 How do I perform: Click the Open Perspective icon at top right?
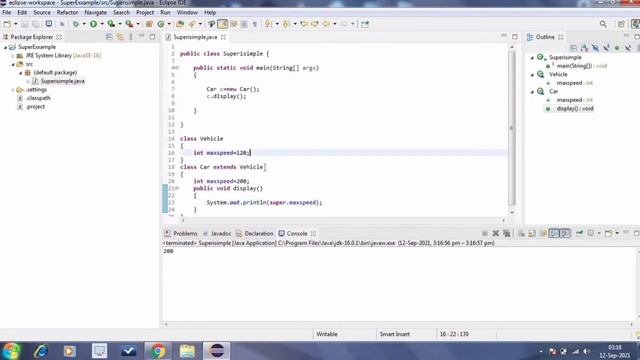(621, 24)
